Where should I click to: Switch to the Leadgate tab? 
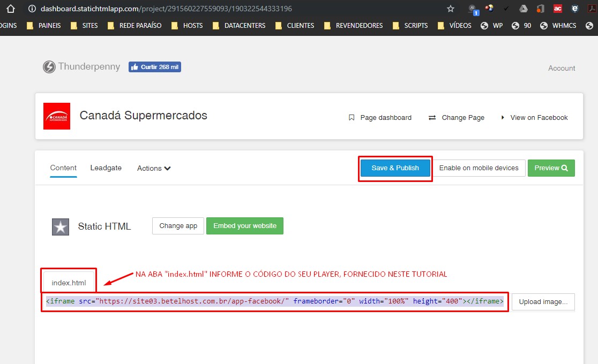click(x=106, y=168)
